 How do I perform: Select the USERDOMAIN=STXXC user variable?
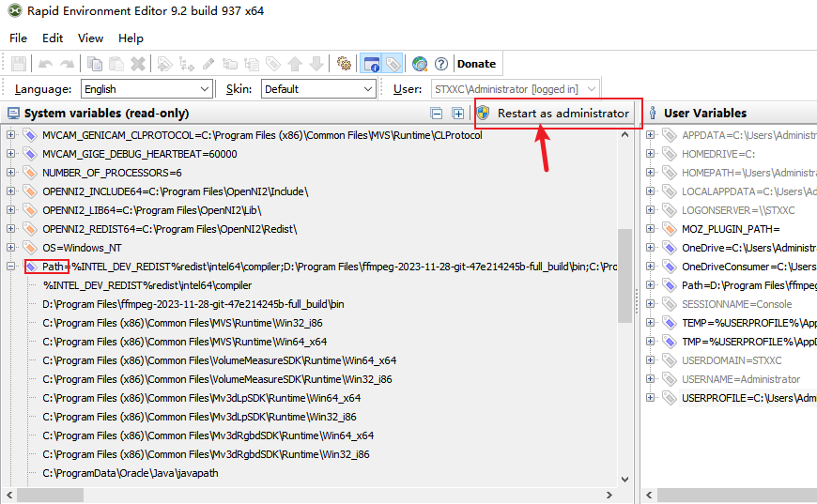[732, 360]
